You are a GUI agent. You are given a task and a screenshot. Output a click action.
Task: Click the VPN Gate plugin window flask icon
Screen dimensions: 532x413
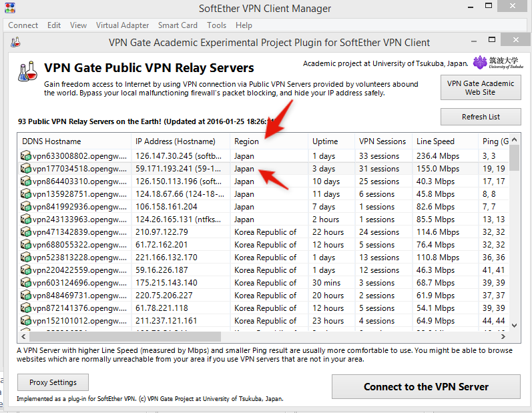(x=15, y=42)
